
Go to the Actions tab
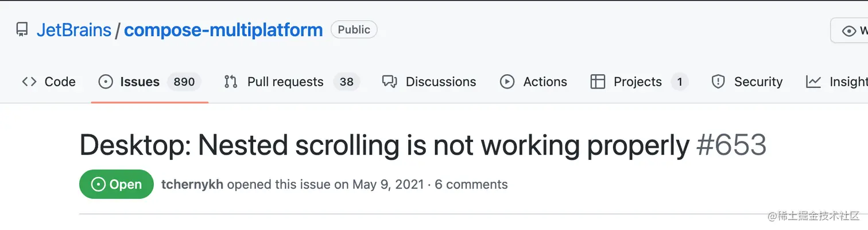(545, 82)
